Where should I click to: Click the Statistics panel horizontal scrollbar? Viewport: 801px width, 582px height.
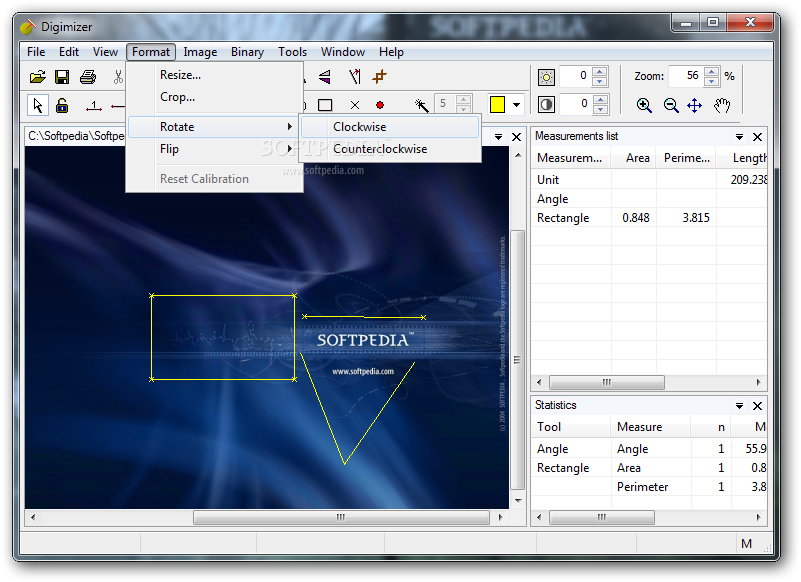click(x=602, y=518)
